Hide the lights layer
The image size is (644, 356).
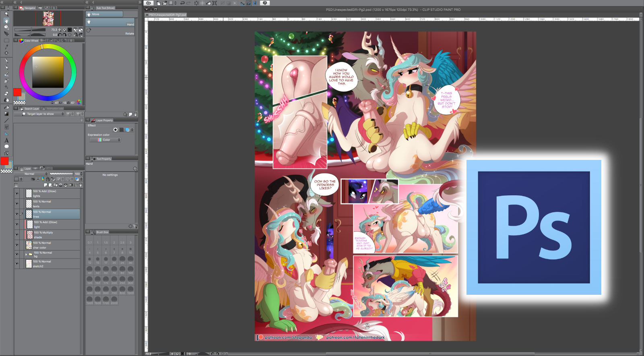(17, 194)
